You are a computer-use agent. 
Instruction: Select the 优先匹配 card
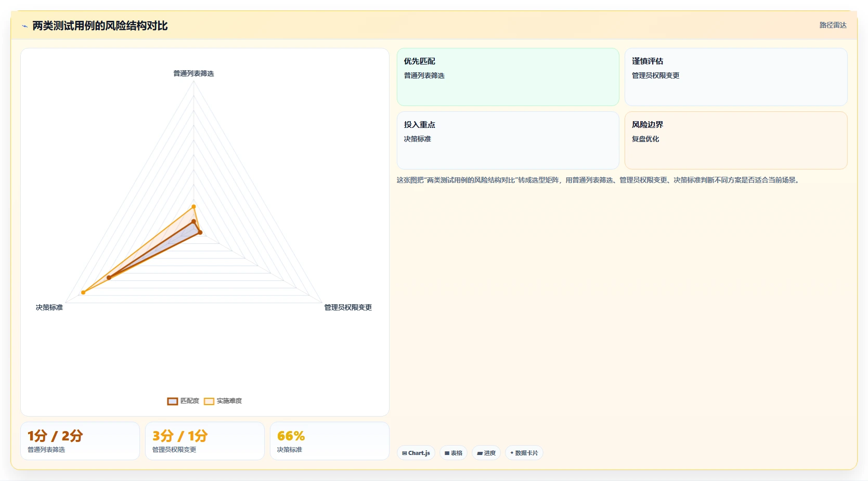(508, 77)
